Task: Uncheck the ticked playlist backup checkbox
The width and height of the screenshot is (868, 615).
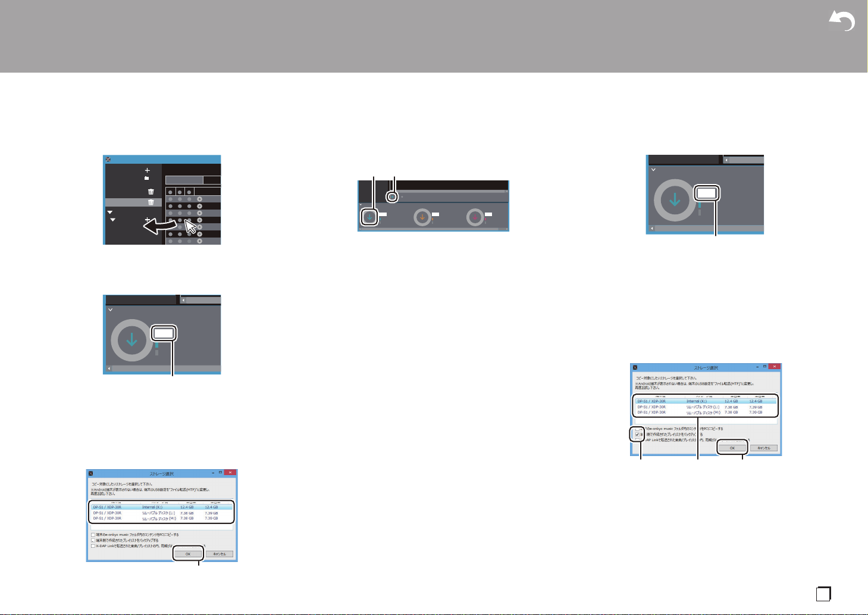Action: coord(638,435)
